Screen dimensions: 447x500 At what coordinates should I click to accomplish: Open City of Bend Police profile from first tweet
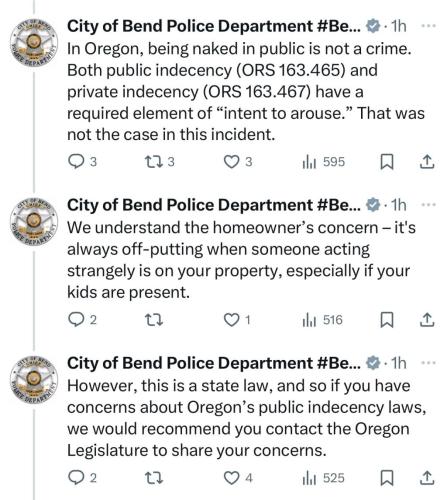pos(214,26)
